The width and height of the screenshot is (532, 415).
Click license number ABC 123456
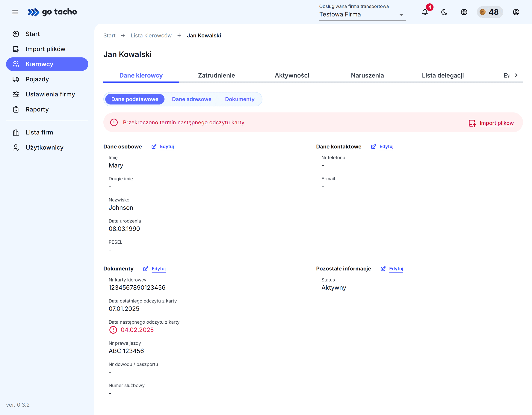[x=126, y=351]
